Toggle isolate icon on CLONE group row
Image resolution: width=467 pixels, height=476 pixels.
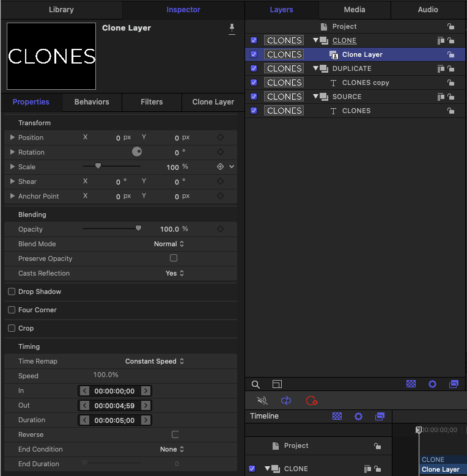coord(441,40)
